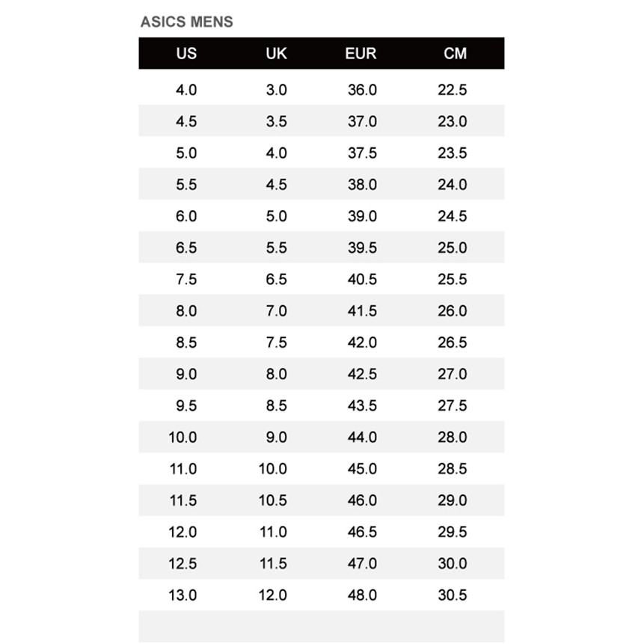Click the ASICS MENS title text
The width and height of the screenshot is (644, 644).
click(186, 22)
